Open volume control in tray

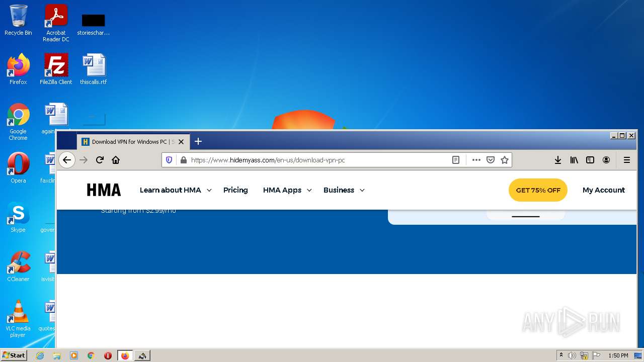click(x=572, y=355)
